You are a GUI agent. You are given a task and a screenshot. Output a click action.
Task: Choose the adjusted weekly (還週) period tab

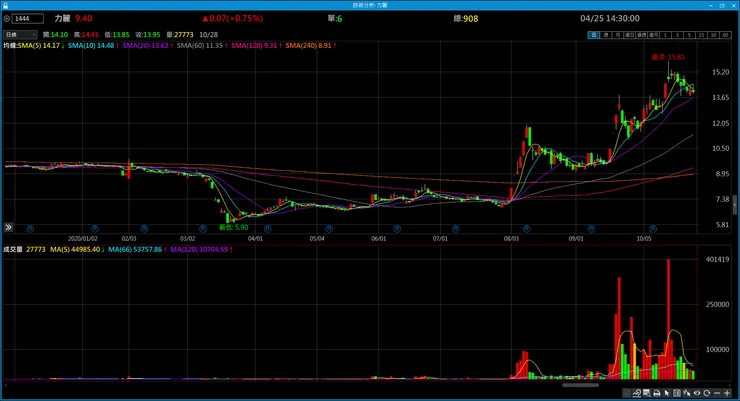pos(642,35)
